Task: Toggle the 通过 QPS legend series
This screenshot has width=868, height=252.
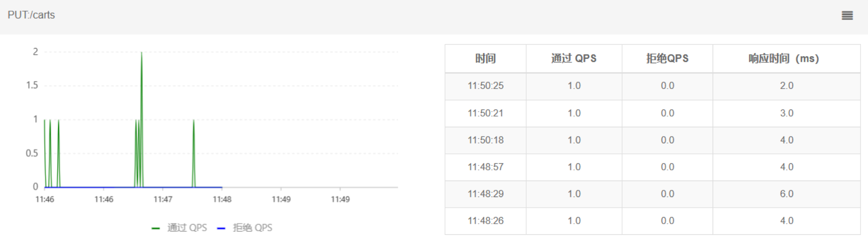Action: (179, 228)
